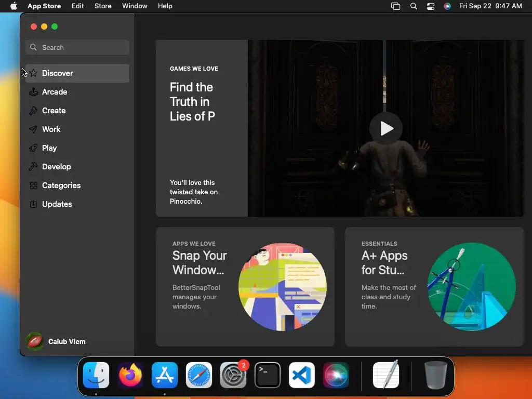532x399 pixels.
Task: Open the Trash in the Dock
Action: point(436,375)
